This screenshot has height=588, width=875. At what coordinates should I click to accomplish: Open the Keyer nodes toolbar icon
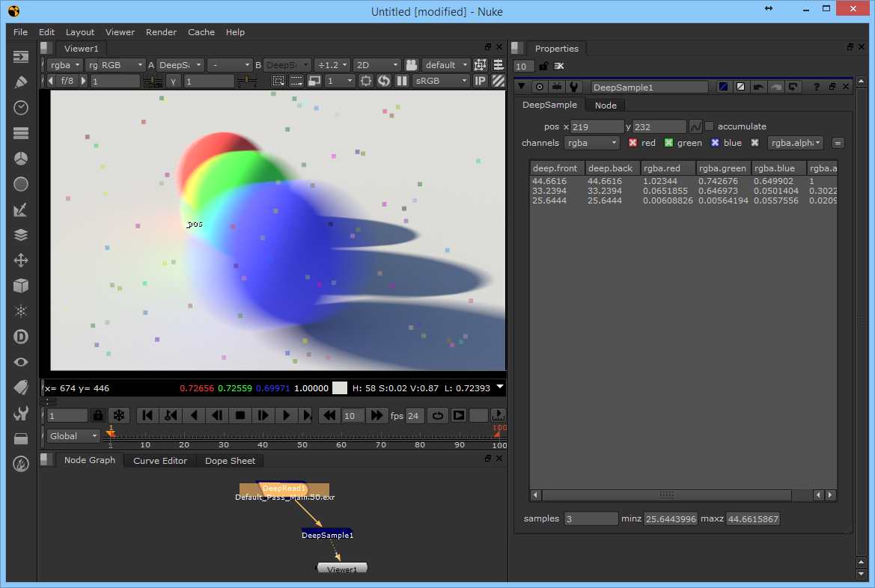click(x=21, y=209)
